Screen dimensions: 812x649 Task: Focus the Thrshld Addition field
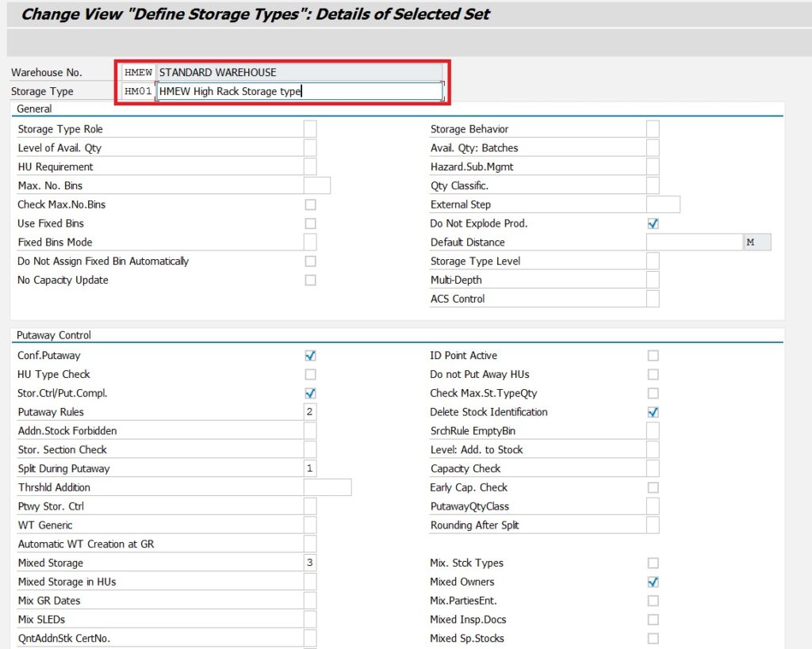coord(327,487)
